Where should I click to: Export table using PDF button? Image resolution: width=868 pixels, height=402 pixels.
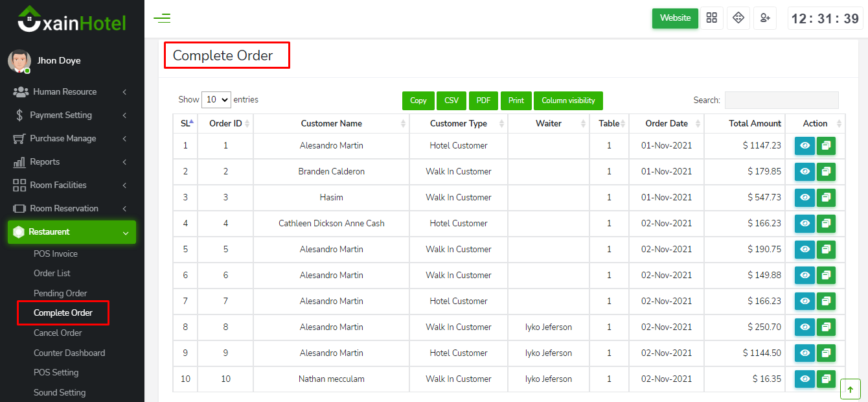(483, 100)
